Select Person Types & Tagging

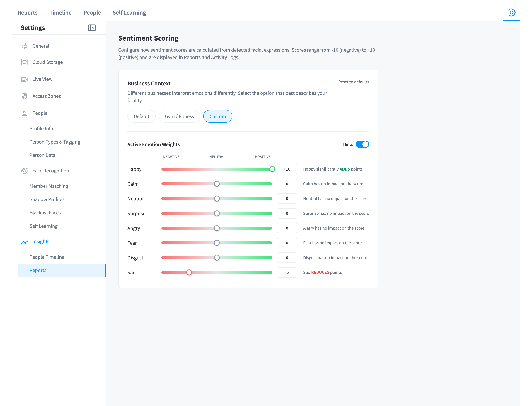(55, 142)
